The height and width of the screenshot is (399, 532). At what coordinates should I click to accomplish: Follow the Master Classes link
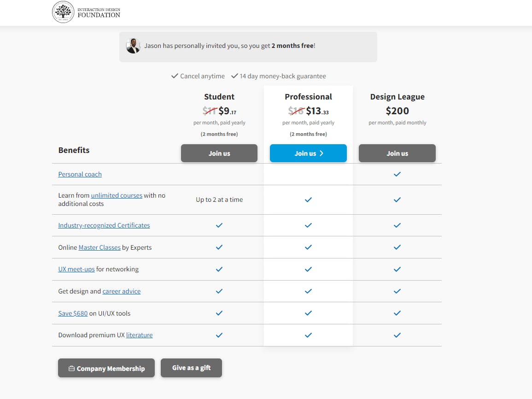pyautogui.click(x=99, y=247)
